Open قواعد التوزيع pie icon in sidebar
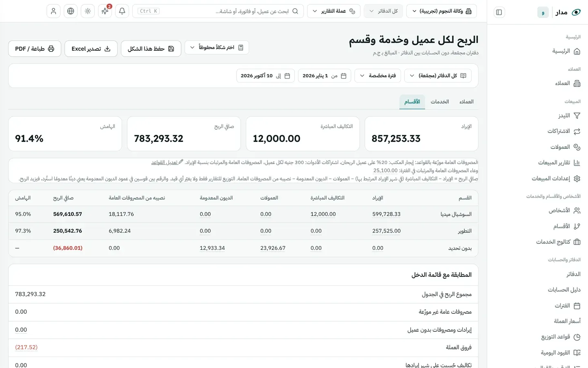The height and width of the screenshot is (368, 588). coord(577,337)
